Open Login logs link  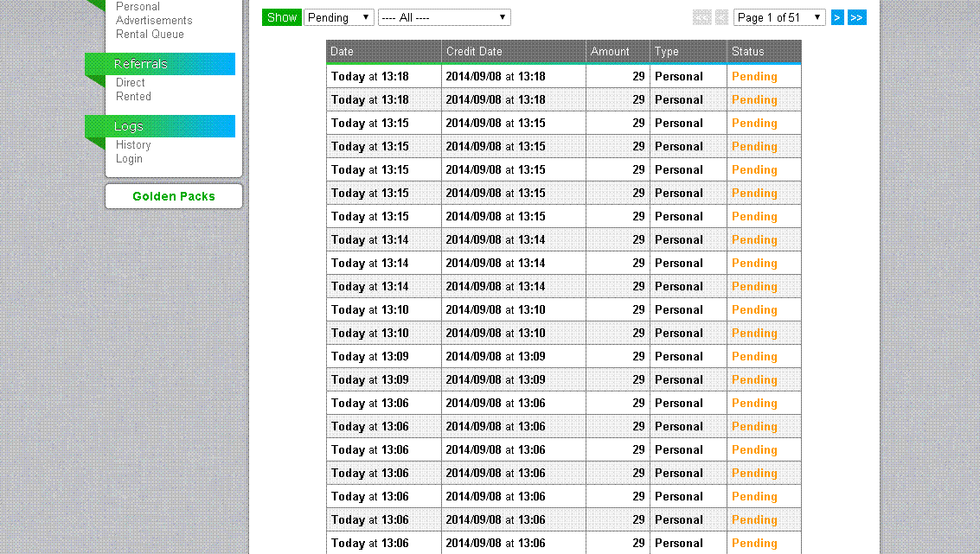(x=129, y=159)
